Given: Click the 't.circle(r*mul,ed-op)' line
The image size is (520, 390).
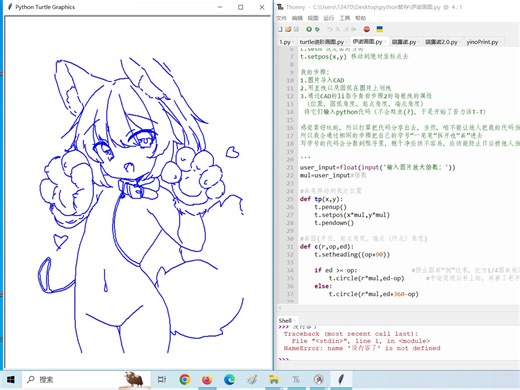Looking at the screenshot, I should [366, 278].
